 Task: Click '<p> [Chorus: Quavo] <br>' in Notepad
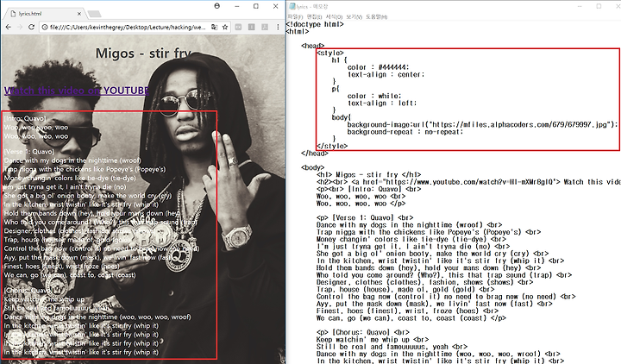tap(365, 333)
